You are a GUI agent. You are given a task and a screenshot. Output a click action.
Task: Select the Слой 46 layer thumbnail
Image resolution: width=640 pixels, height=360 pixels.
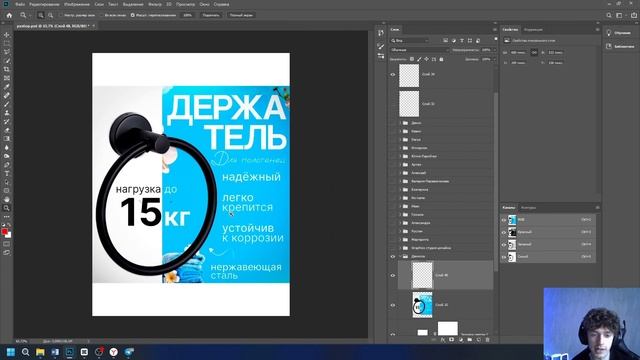422,276
